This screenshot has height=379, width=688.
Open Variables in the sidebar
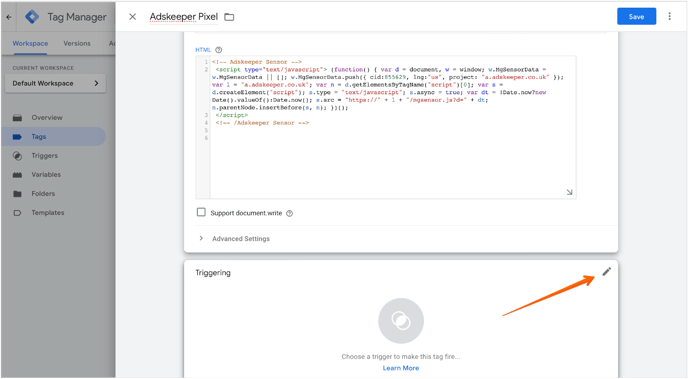46,175
